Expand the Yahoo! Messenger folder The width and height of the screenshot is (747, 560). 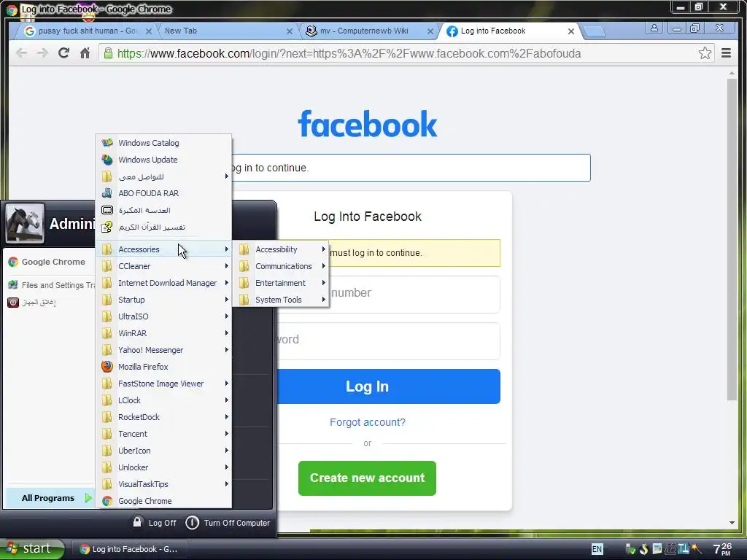[163, 350]
